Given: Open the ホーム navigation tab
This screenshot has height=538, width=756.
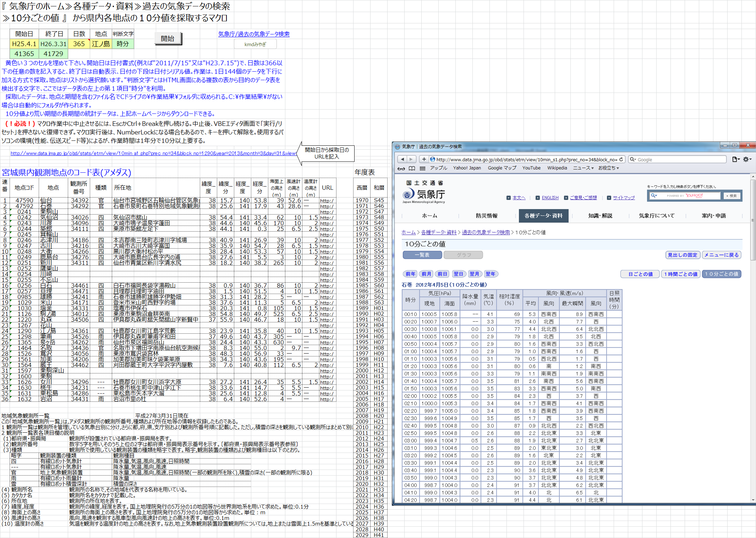Looking at the screenshot, I should (x=429, y=216).
